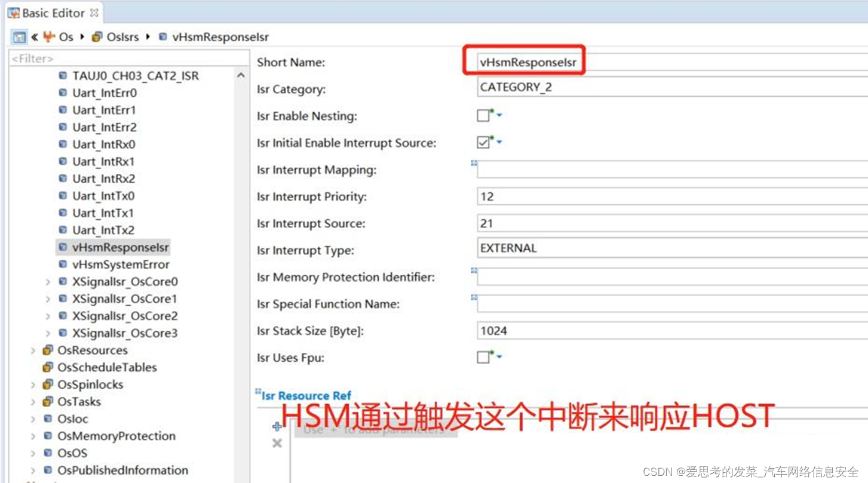Click the OsScheduleTables folder icon
Image resolution: width=868 pixels, height=483 pixels.
(x=48, y=367)
